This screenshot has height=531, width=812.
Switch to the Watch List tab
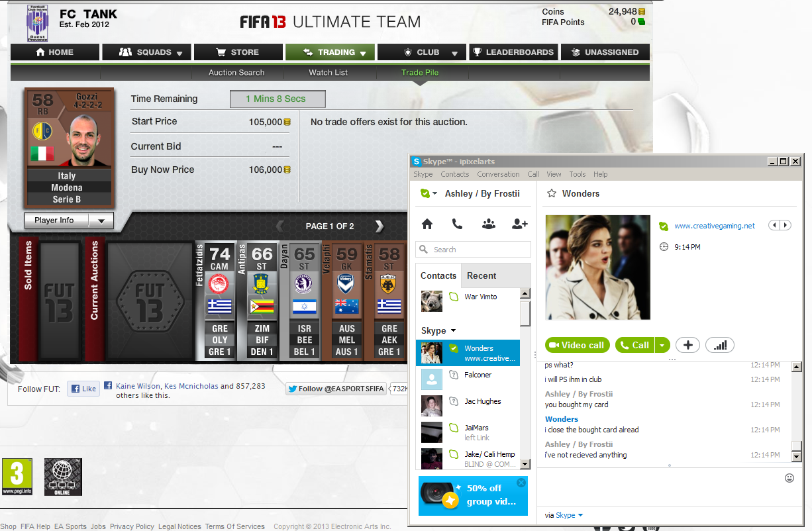[x=328, y=73]
